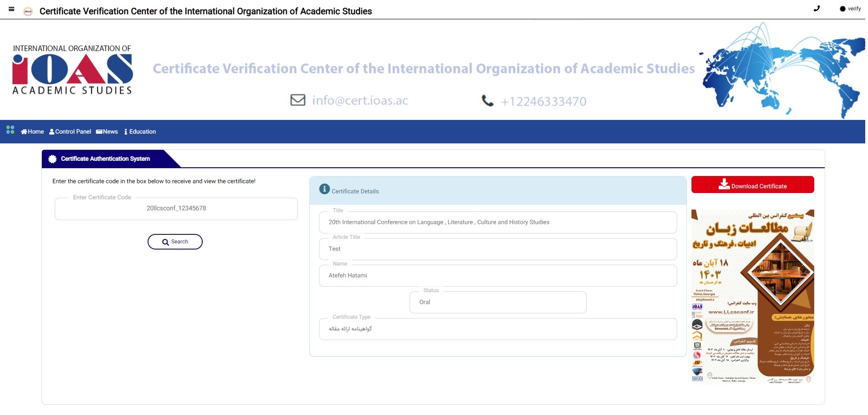The width and height of the screenshot is (868, 415).
Task: Click the Article Title field showing Test
Action: point(498,249)
